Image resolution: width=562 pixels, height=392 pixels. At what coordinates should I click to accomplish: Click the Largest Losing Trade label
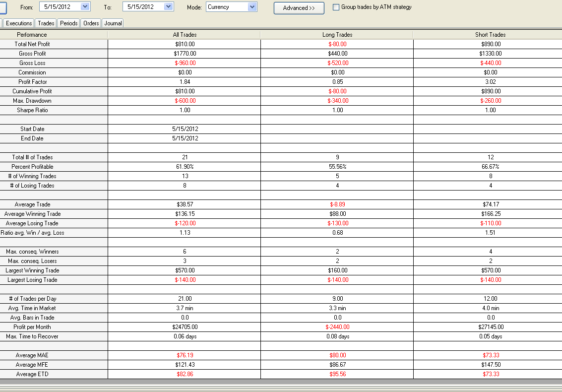pyautogui.click(x=32, y=280)
